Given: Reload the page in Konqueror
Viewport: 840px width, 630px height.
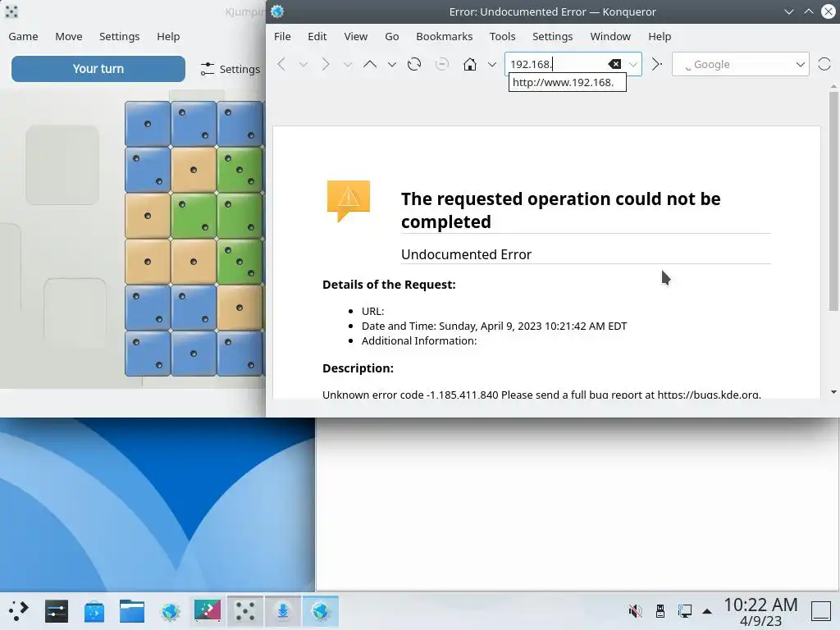Looking at the screenshot, I should point(414,64).
